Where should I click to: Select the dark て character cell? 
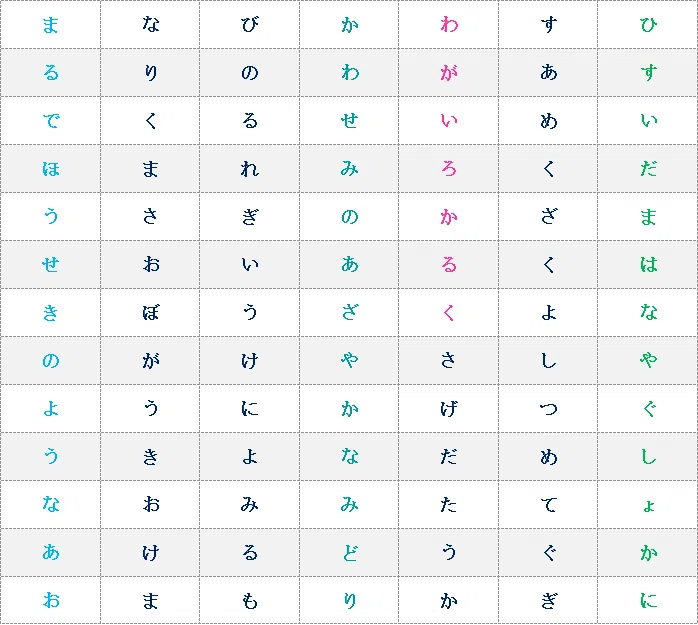tap(548, 504)
